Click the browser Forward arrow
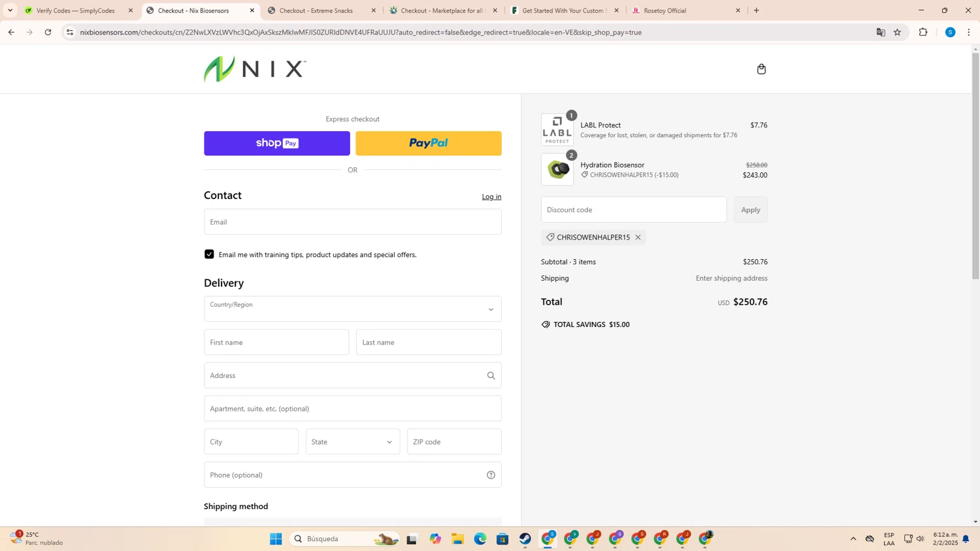This screenshot has width=980, height=551. coord(29,32)
